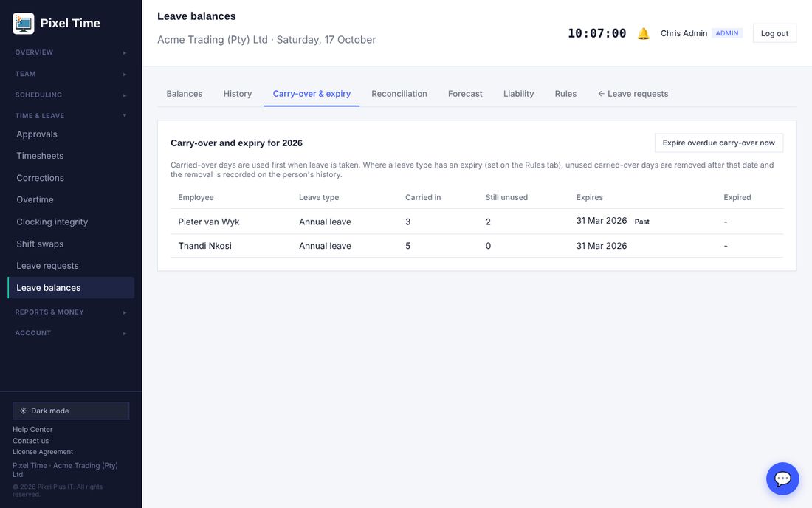The height and width of the screenshot is (508, 812).
Task: Open Leave requests in the sidebar
Action: coord(71,266)
